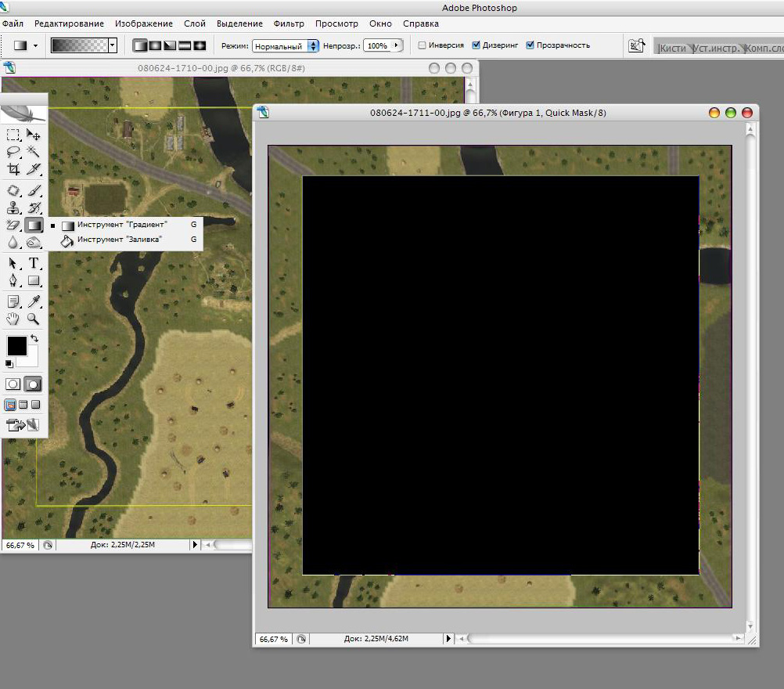Choose the Type (T) tool
Image resolution: width=784 pixels, height=689 pixels.
pyautogui.click(x=34, y=264)
